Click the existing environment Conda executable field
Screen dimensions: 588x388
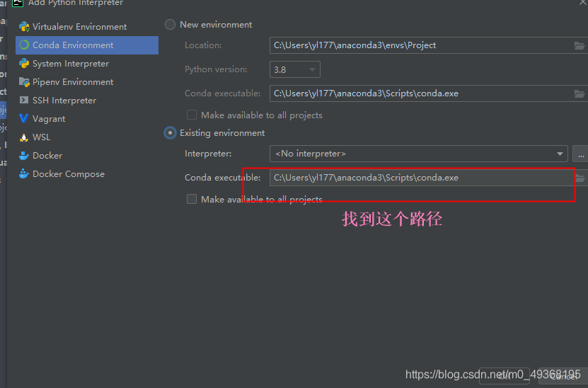pos(429,178)
